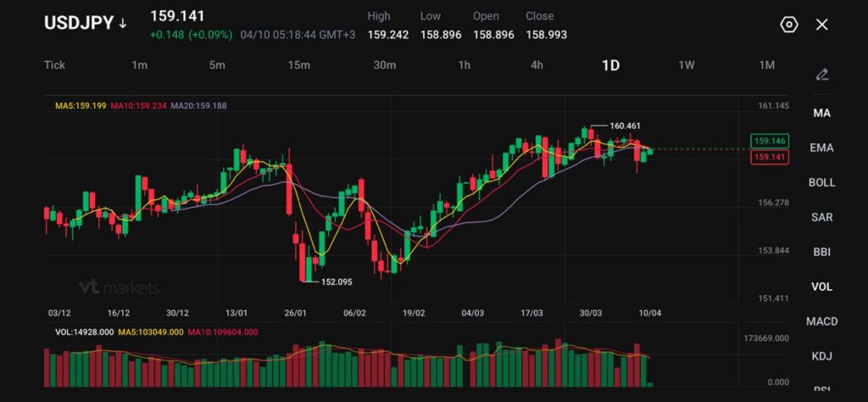
Task: Toggle the VOL sub-chart indicator
Action: tap(821, 287)
